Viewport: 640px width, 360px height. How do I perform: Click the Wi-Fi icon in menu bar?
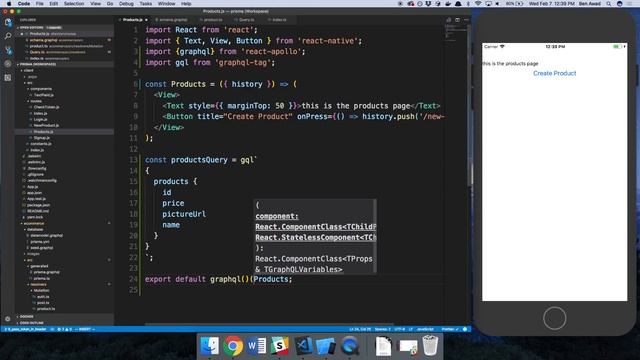478,4
